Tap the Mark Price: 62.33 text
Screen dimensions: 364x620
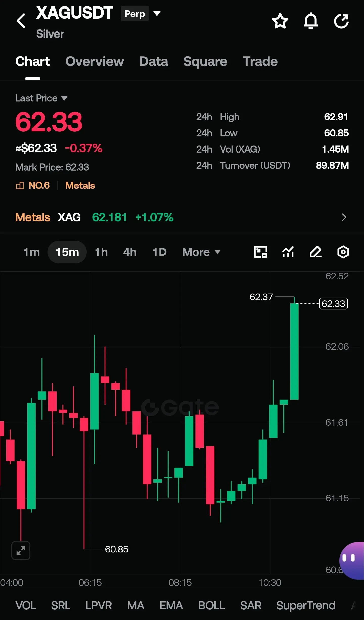click(52, 167)
